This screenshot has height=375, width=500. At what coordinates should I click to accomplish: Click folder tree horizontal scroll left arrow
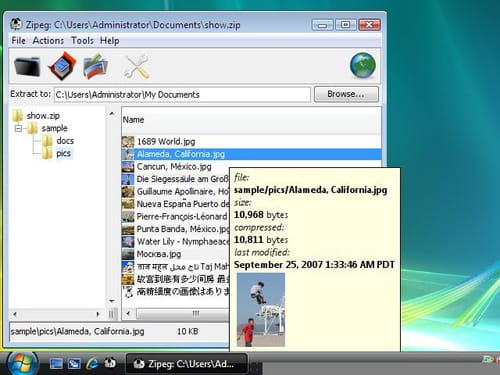(x=15, y=314)
